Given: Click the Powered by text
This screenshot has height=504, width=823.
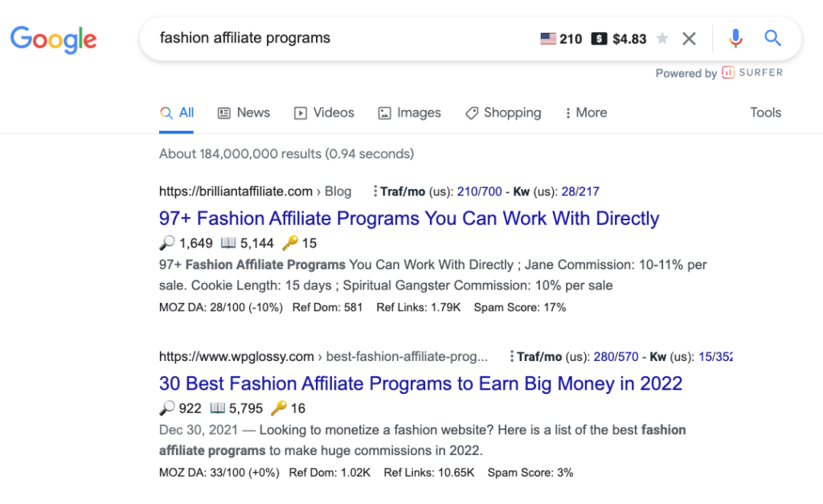Looking at the screenshot, I should point(686,73).
